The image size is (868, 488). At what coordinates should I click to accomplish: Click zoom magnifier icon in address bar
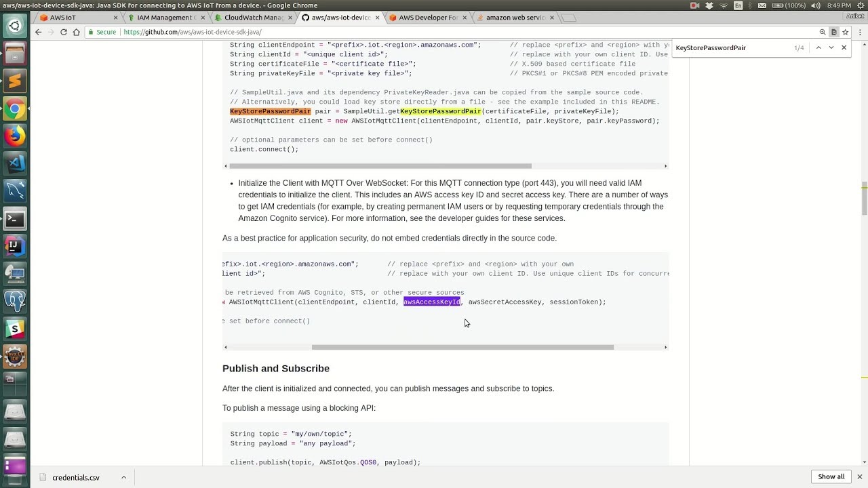[823, 32]
